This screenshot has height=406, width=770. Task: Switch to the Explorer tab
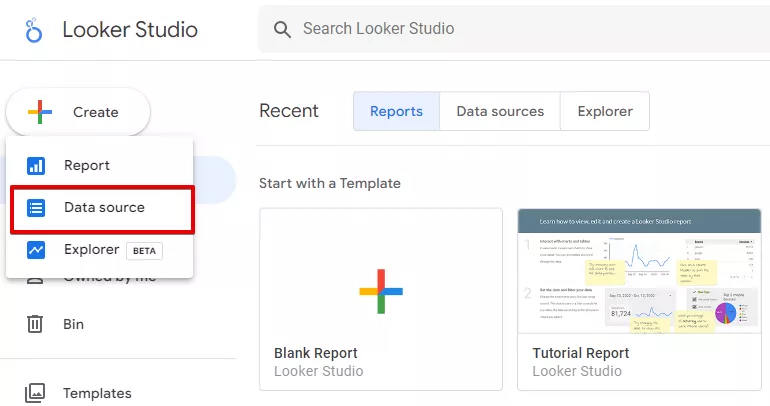(605, 111)
